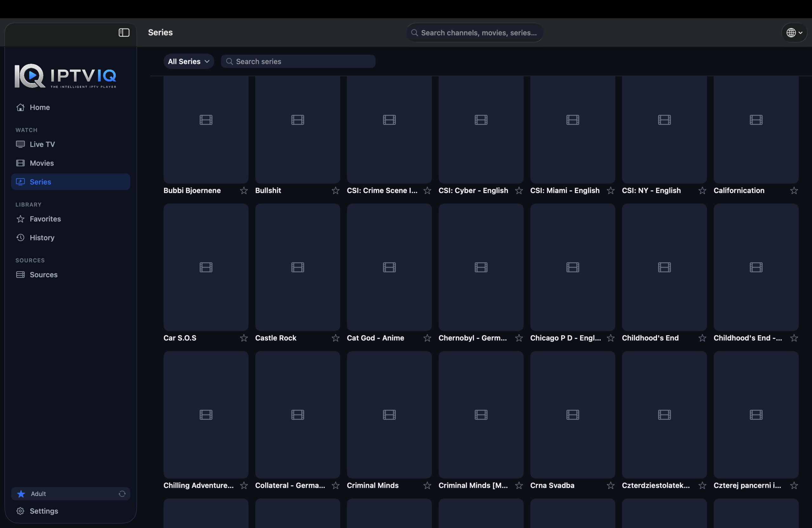Focus the Search series field

pos(298,62)
